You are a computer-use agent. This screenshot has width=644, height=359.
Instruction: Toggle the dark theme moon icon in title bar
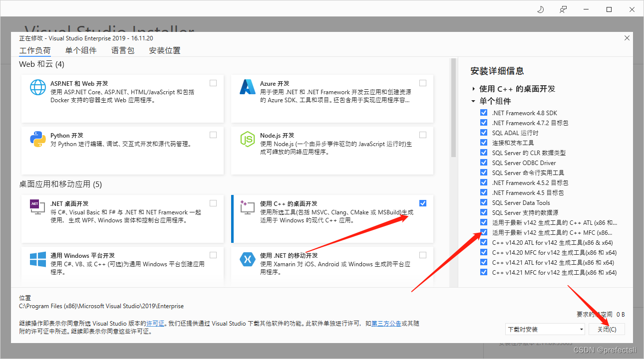(x=540, y=9)
